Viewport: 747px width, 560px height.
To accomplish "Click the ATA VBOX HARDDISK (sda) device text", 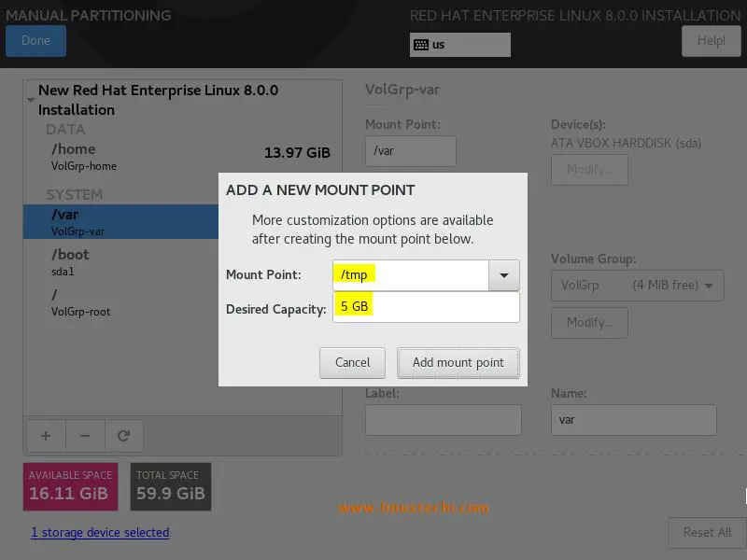I will point(626,144).
